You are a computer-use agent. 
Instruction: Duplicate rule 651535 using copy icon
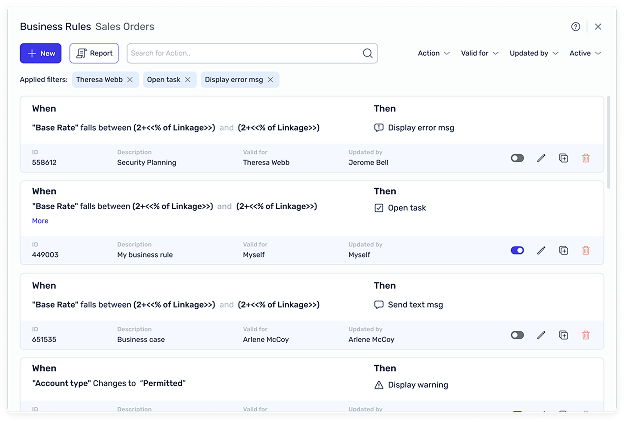[x=563, y=335]
